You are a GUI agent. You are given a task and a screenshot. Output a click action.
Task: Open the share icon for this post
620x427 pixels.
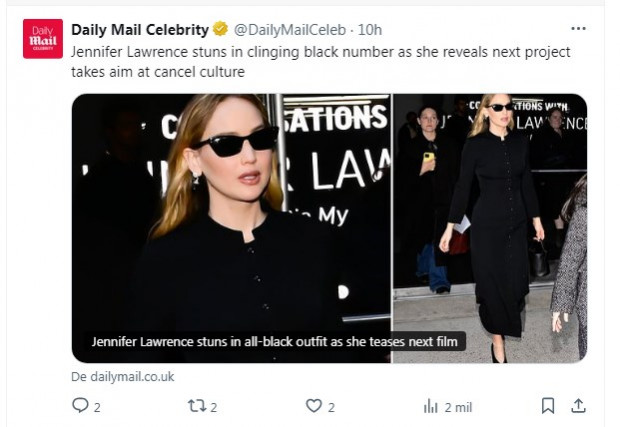coord(578,406)
